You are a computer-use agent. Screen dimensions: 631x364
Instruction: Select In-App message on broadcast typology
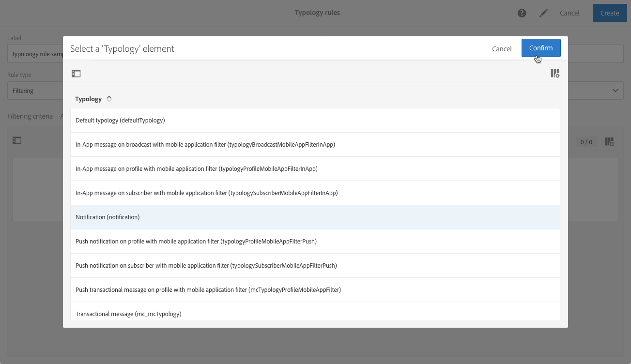(x=205, y=144)
